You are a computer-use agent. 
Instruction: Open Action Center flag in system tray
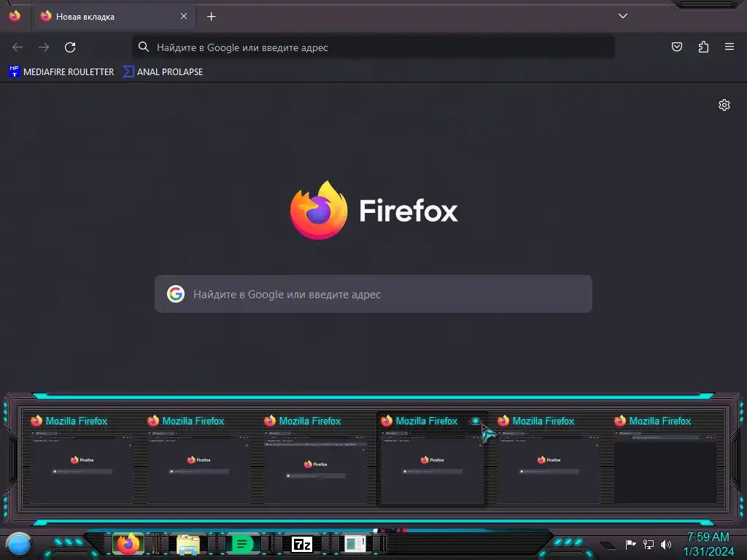point(630,544)
